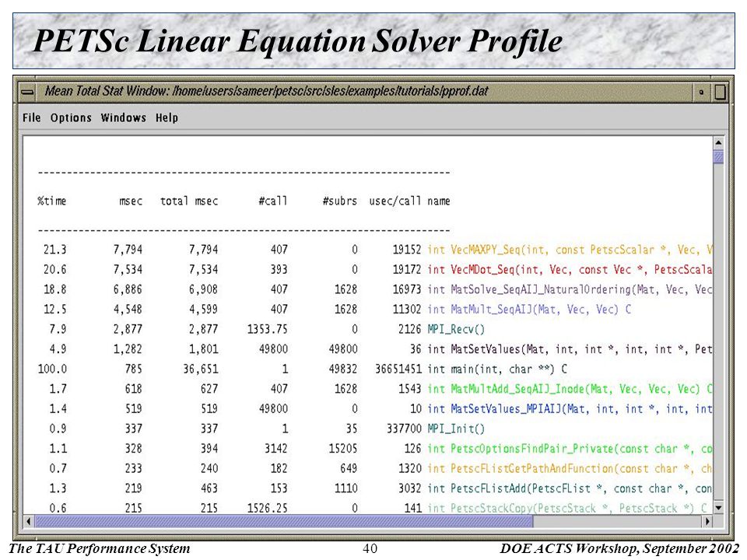
Task: Click the vertical scrollbar thumb
Action: tap(718, 156)
